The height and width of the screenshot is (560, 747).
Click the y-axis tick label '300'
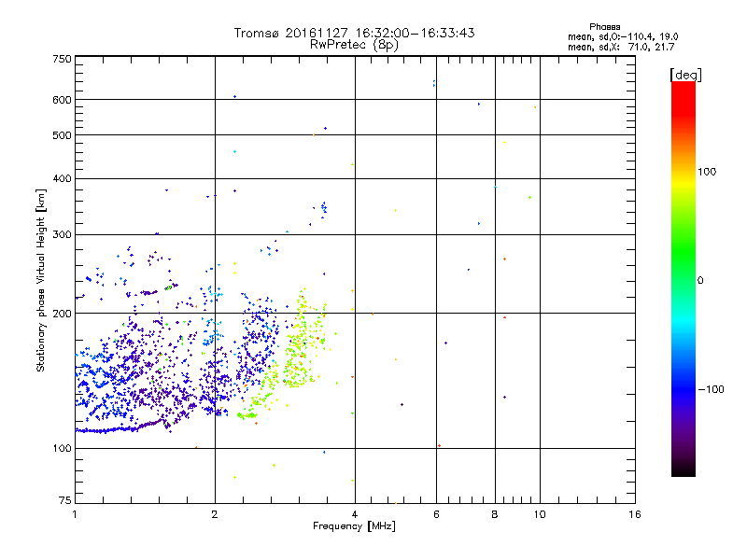(62, 234)
